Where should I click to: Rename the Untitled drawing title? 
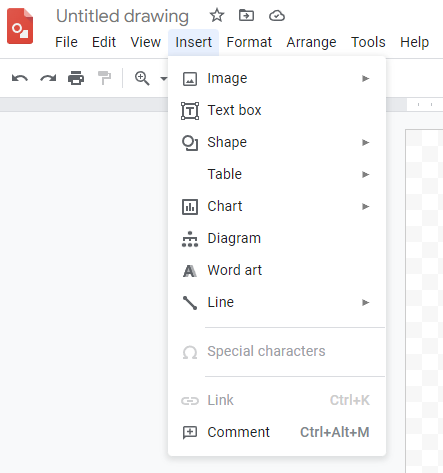coord(122,16)
